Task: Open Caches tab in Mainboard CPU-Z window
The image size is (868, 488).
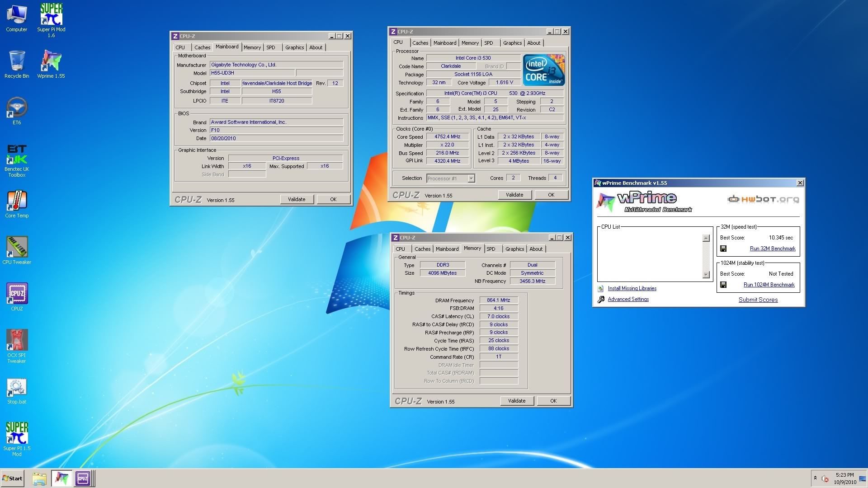Action: click(x=202, y=47)
